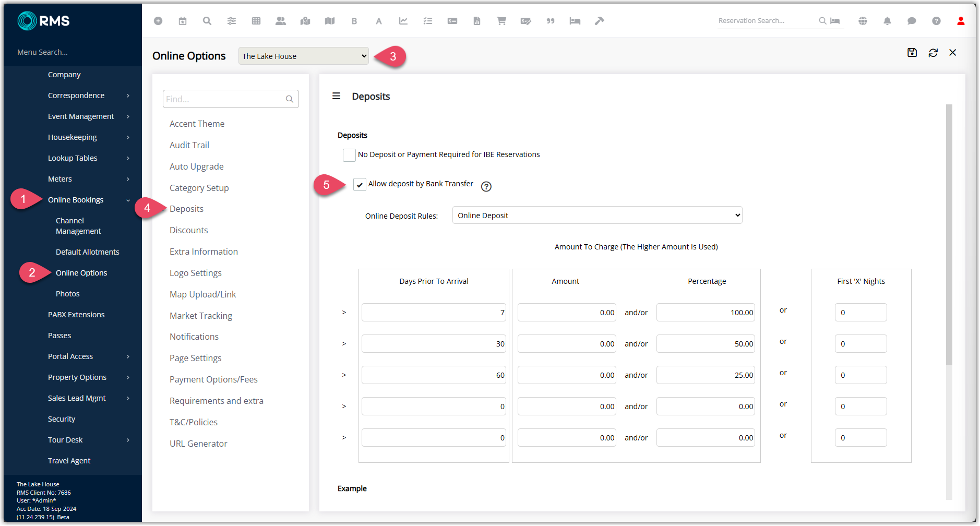Viewport: 980px width, 526px height.
Task: Select Channel Management submenu item
Action: point(78,226)
